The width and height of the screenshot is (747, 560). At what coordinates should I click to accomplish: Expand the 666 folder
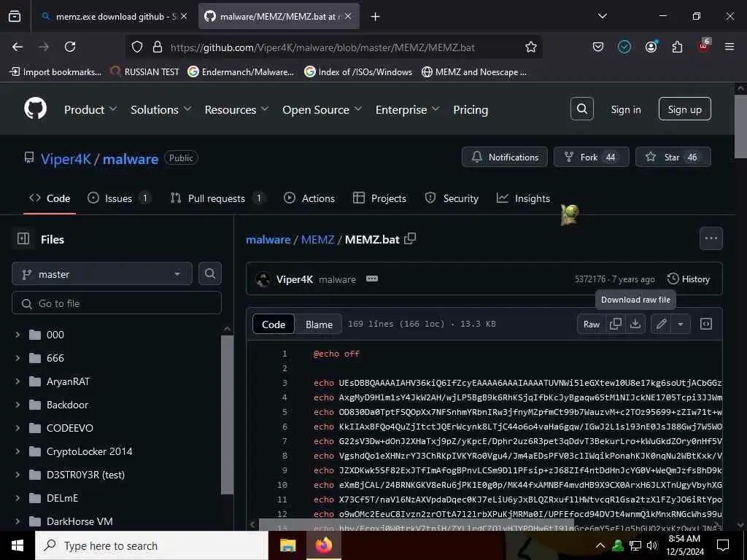[18, 357]
